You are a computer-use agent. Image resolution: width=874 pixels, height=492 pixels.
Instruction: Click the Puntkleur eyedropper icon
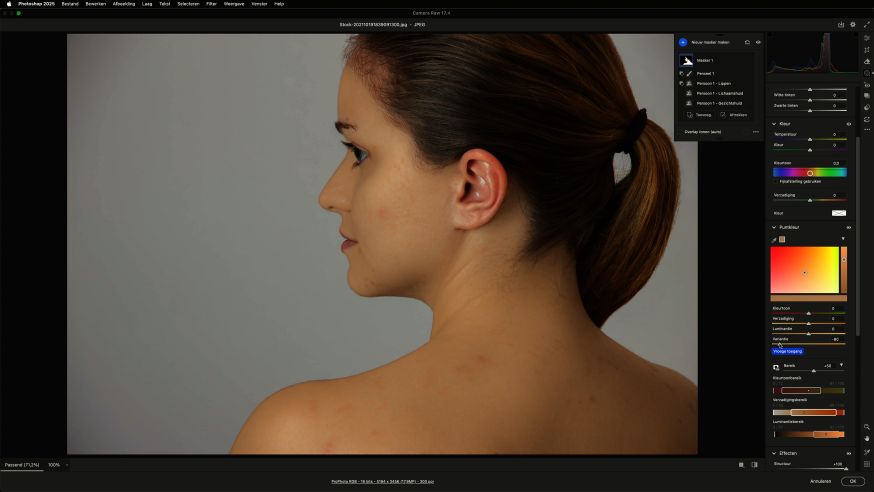(x=773, y=239)
